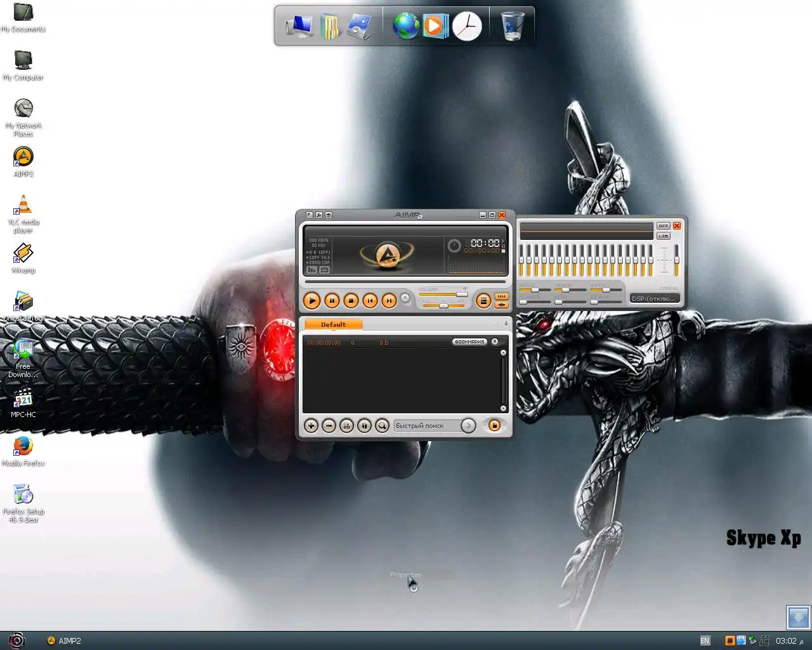Toggle the equalizer panel button in AIMP
The width and height of the screenshot is (812, 650).
[501, 296]
